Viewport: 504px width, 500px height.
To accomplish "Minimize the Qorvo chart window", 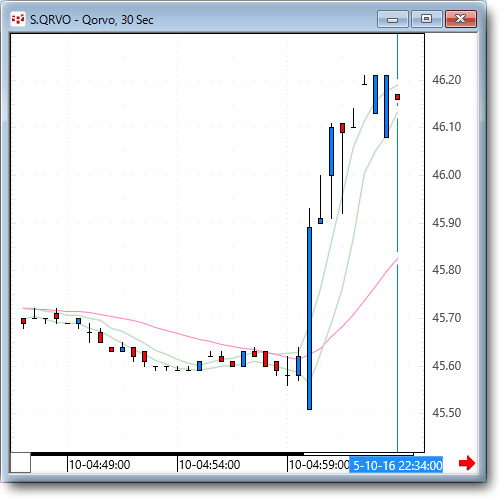I will pos(393,19).
